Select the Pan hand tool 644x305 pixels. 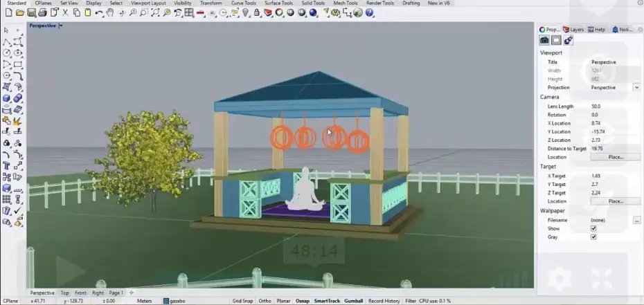click(110, 12)
